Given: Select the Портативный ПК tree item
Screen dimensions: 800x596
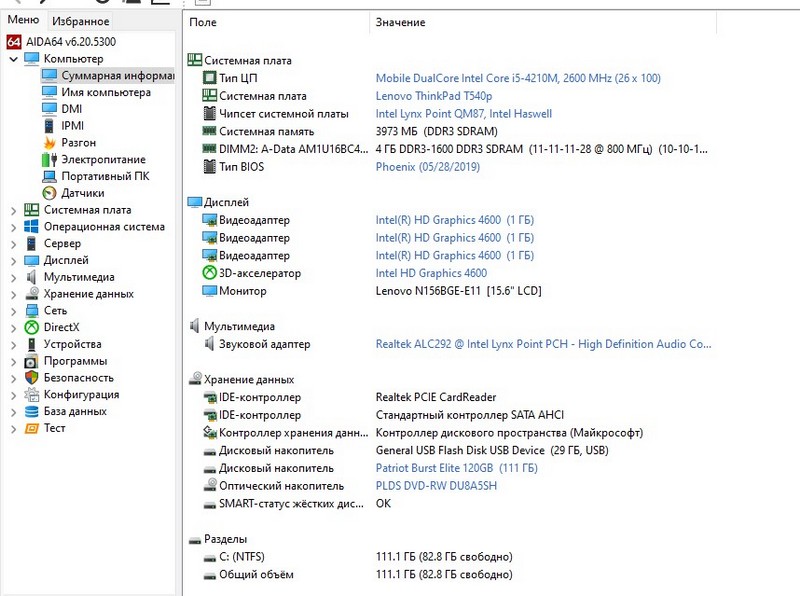Looking at the screenshot, I should click(105, 176).
